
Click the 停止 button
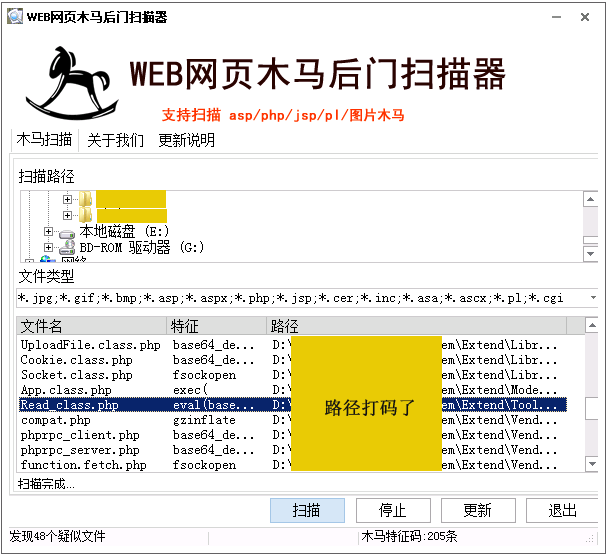tap(393, 510)
